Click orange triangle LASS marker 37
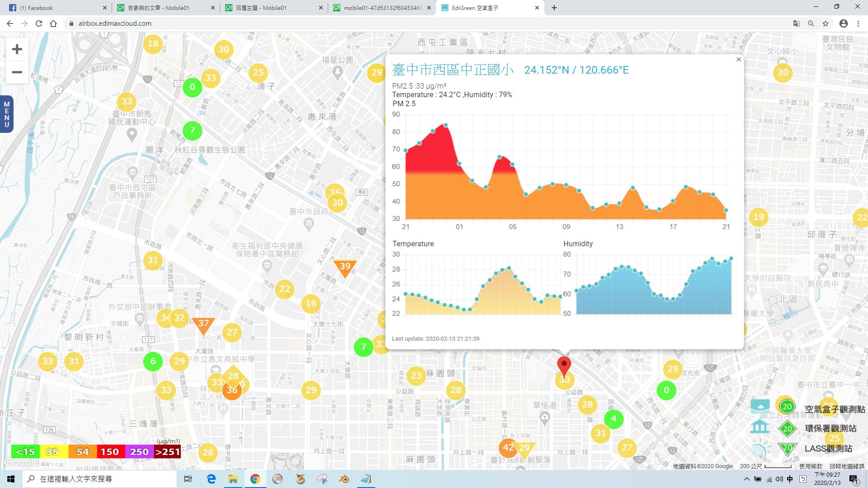This screenshot has height=488, width=868. tap(203, 325)
